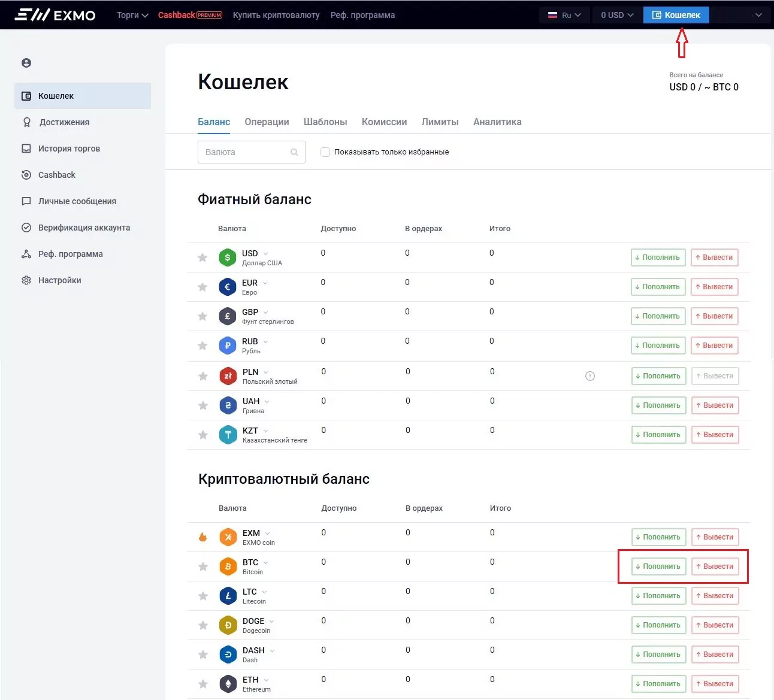
Task: Open Настройки in the sidebar
Action: (83, 280)
